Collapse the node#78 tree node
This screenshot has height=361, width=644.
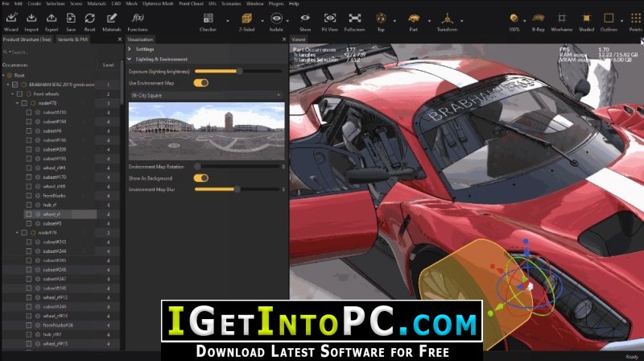(x=17, y=103)
